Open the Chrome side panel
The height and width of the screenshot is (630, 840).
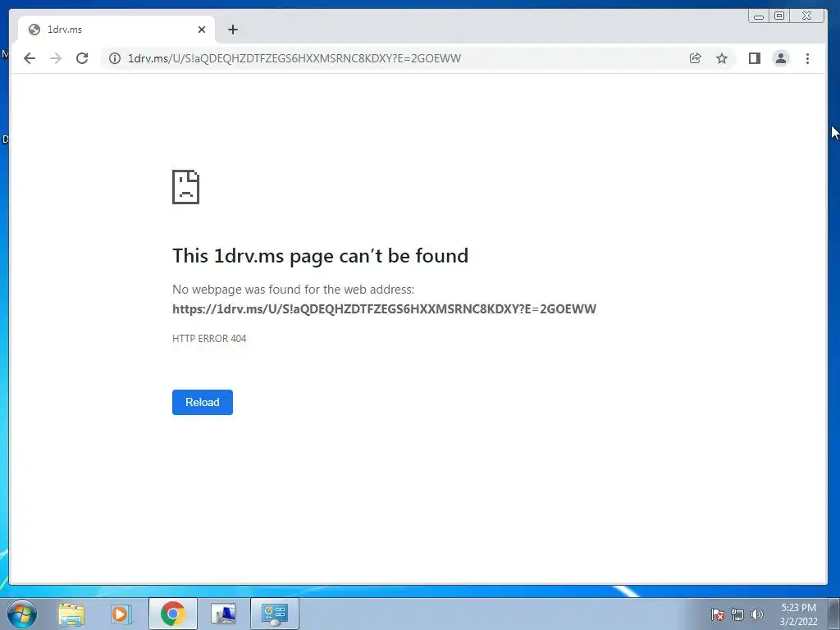click(x=755, y=58)
